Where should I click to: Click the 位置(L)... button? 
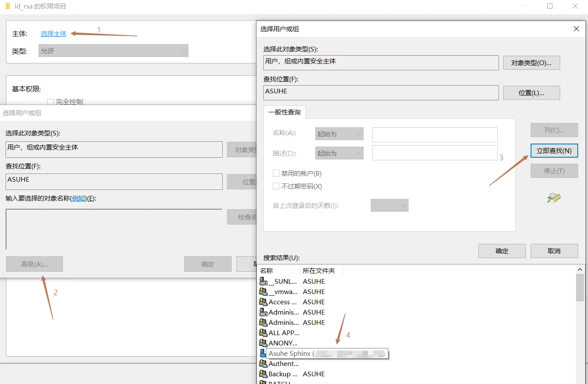coord(531,93)
